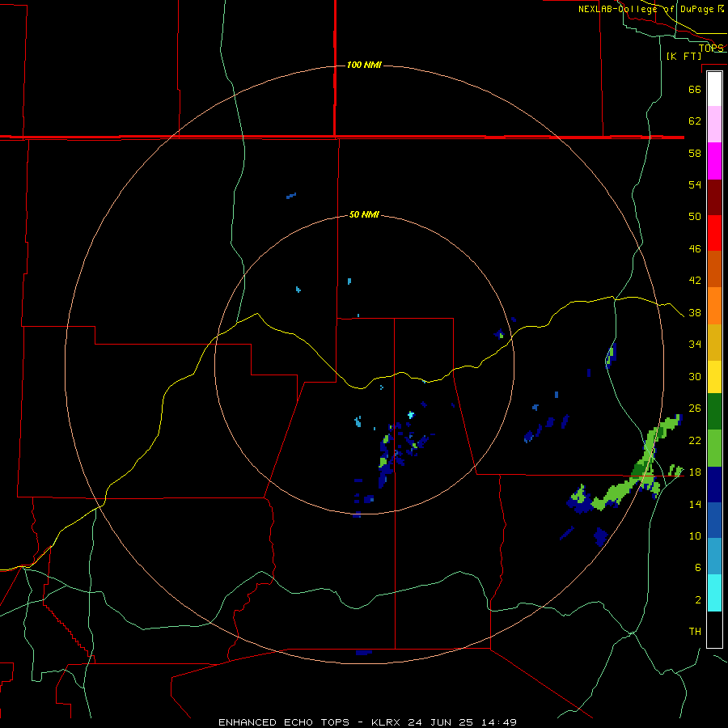Click the "10" legend value

[695, 535]
